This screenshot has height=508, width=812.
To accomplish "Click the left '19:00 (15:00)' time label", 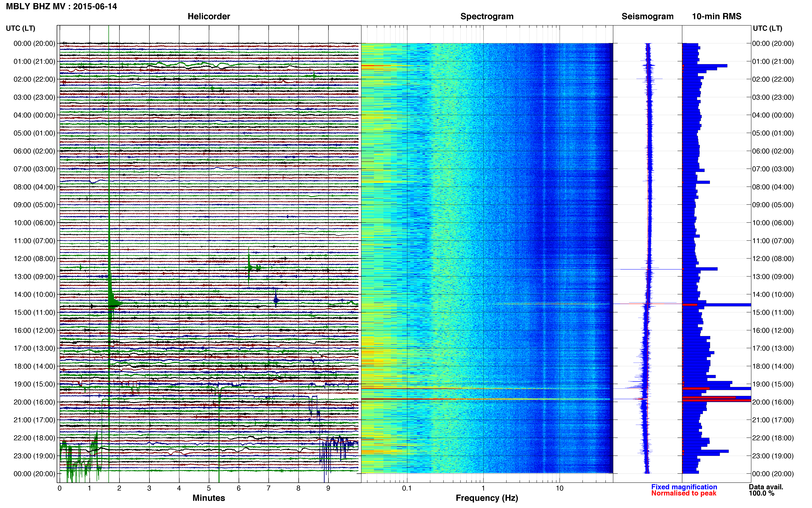I will point(34,384).
